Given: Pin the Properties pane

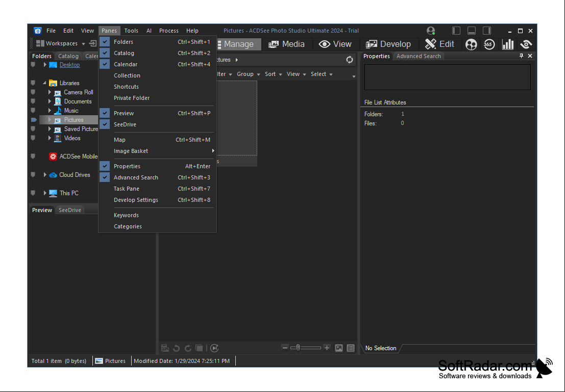Looking at the screenshot, I should pos(521,56).
